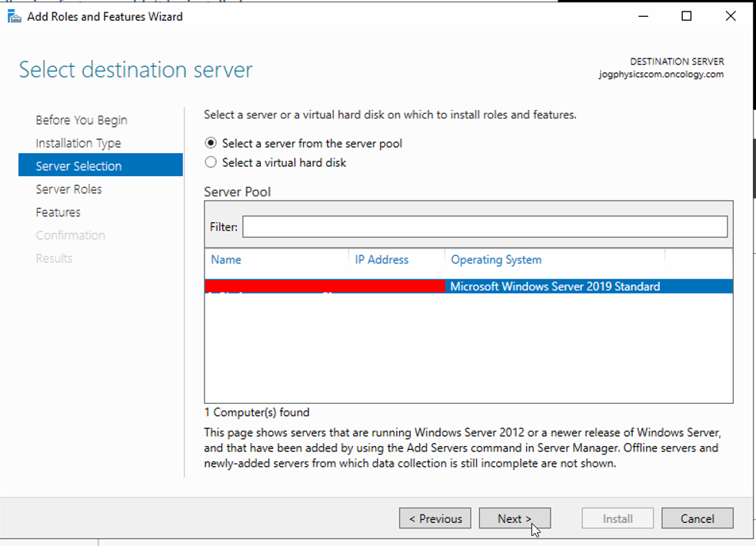Minimize the Add Roles and Features Wizard

click(644, 16)
